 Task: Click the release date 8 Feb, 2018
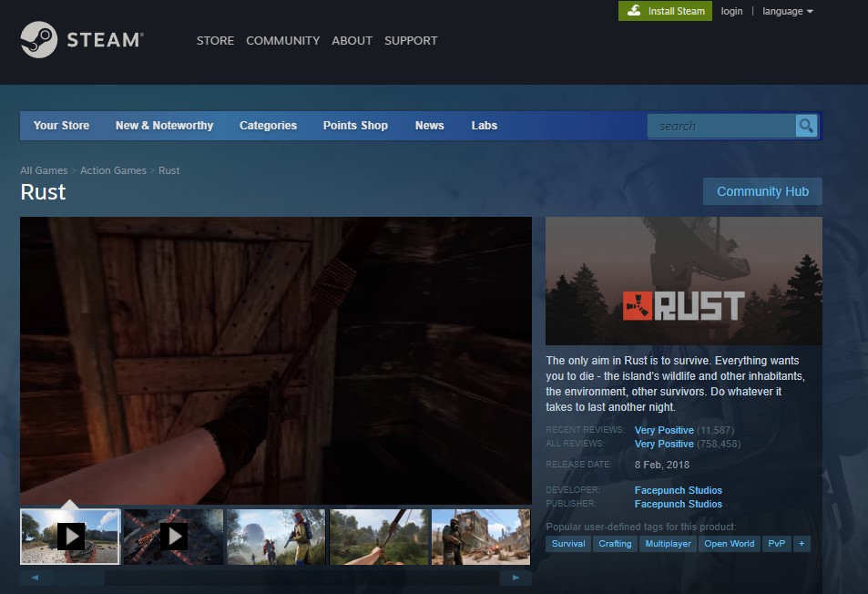point(661,465)
